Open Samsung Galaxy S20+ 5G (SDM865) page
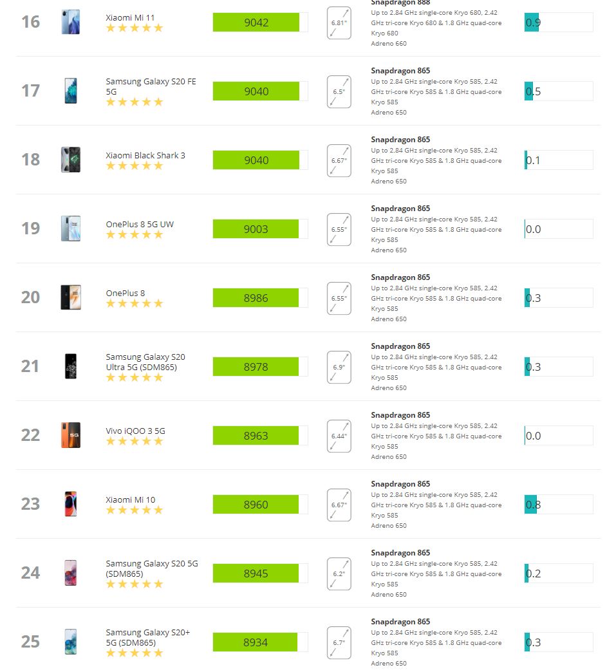This screenshot has height=672, width=616. (147, 637)
